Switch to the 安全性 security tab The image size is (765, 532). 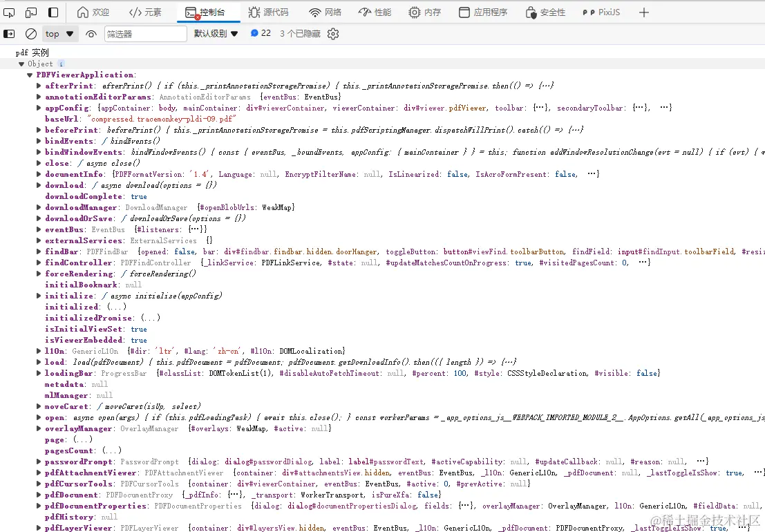[545, 12]
